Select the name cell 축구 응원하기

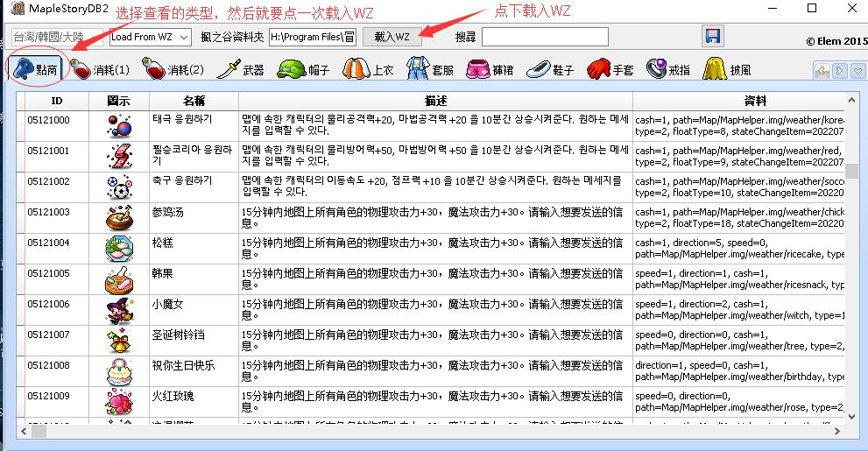click(x=194, y=187)
